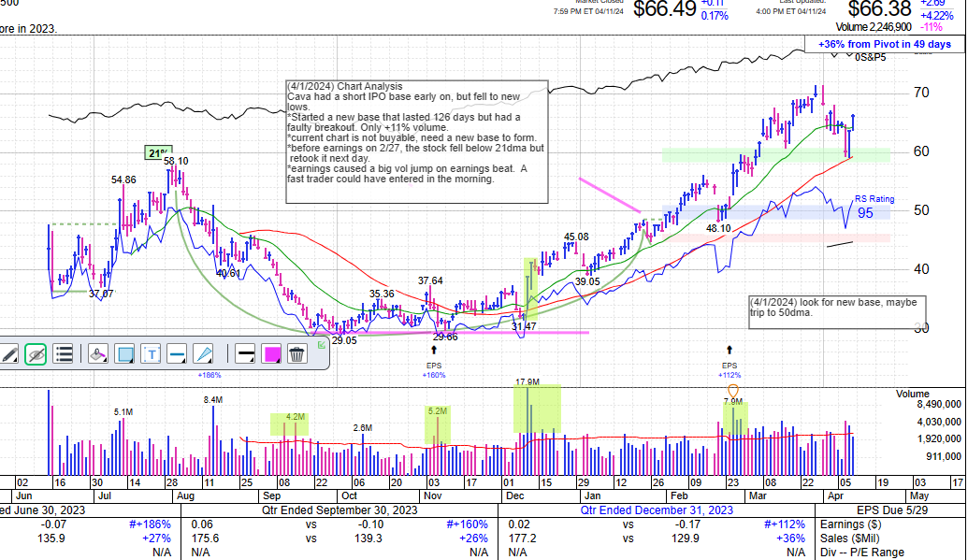Toggle the hide-annotations eye button
This screenshot has width=968, height=560.
coord(36,354)
